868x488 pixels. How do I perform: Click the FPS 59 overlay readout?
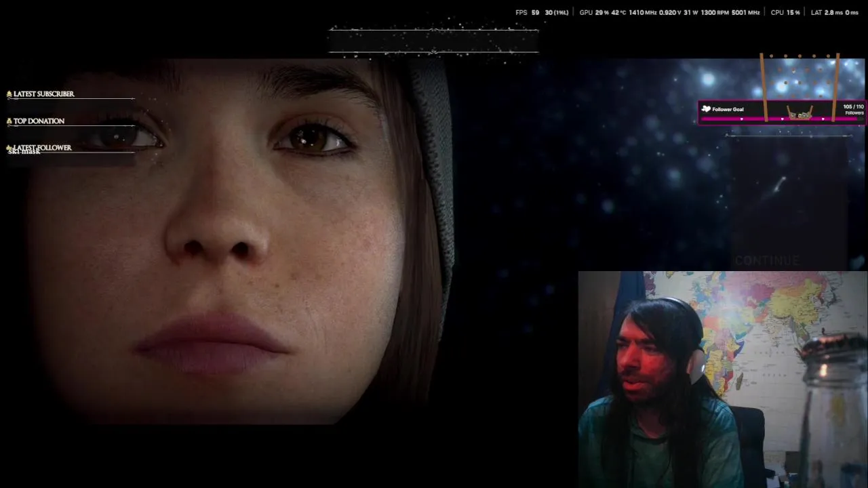pyautogui.click(x=528, y=13)
